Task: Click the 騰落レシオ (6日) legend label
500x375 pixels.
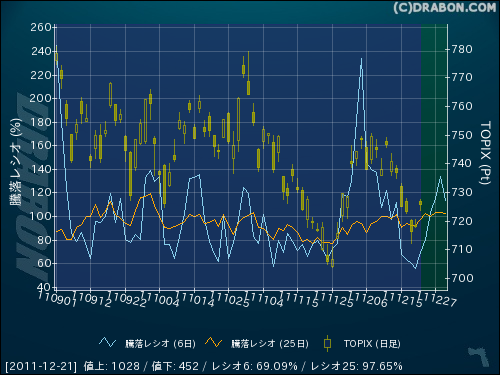Action: (x=161, y=344)
